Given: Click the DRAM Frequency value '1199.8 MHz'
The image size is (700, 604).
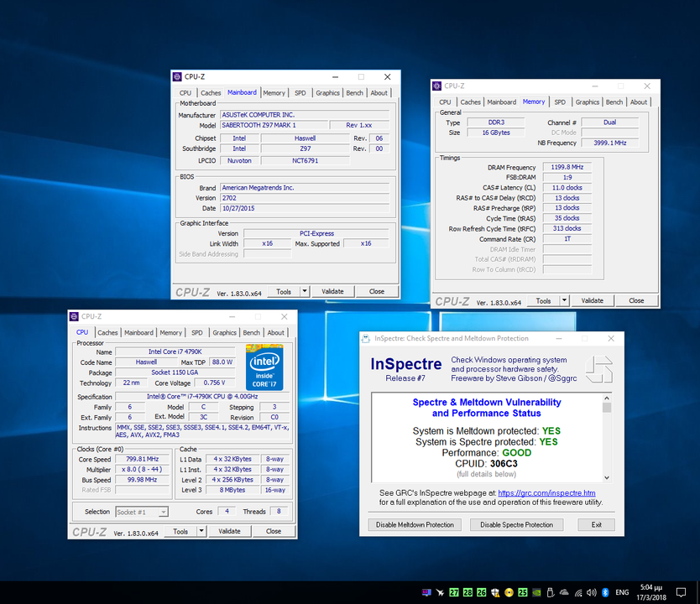Looking at the screenshot, I should pyautogui.click(x=567, y=167).
